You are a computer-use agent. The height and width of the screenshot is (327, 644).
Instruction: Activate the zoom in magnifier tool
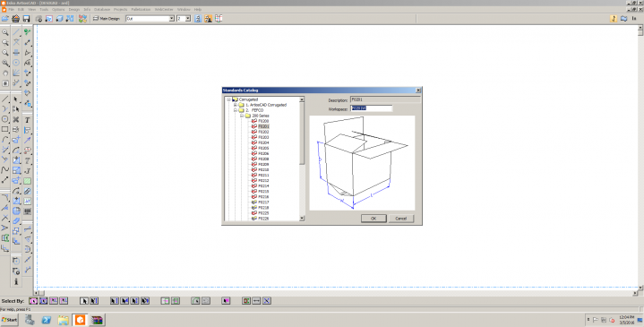5,32
